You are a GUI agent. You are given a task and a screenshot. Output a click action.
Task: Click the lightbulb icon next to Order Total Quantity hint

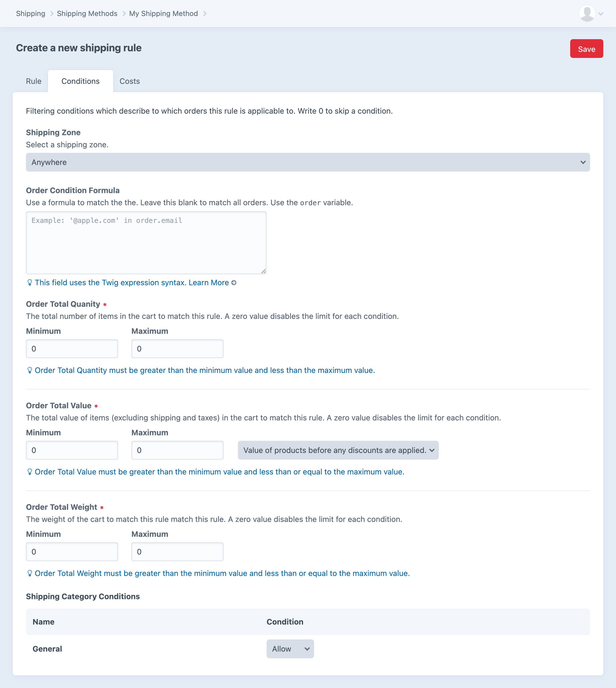click(x=30, y=370)
